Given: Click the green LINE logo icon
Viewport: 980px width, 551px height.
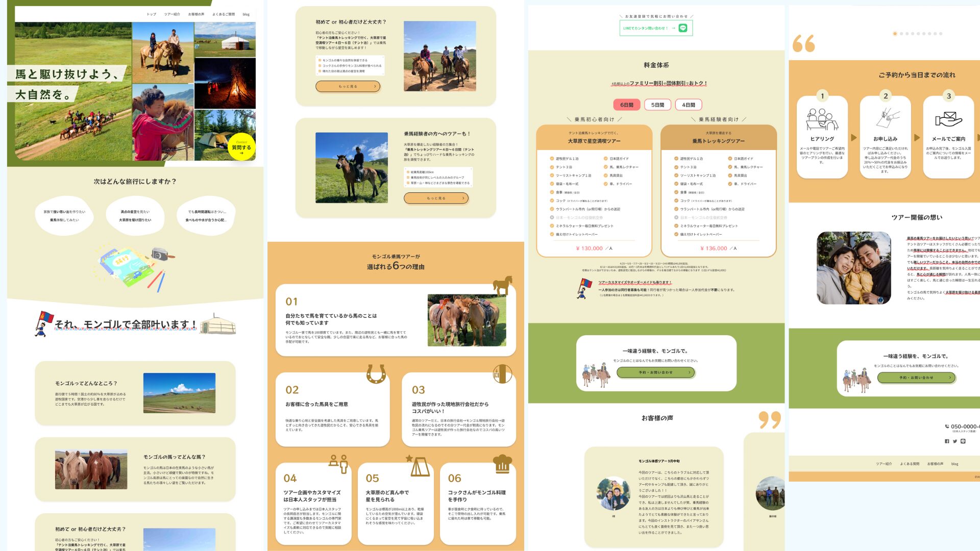Looking at the screenshot, I should [x=683, y=28].
